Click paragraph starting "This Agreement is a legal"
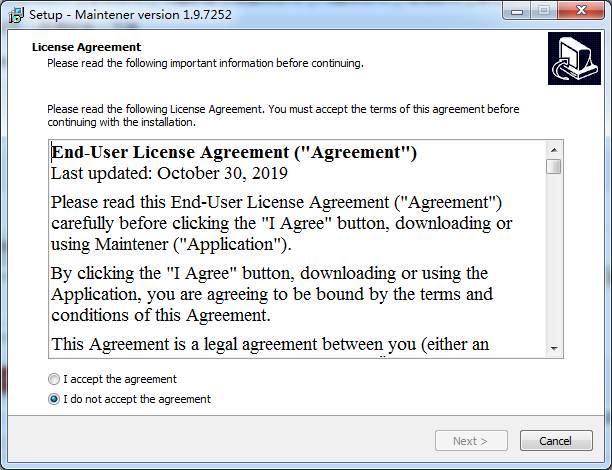Viewport: 612px width, 470px height. pyautogui.click(x=270, y=345)
